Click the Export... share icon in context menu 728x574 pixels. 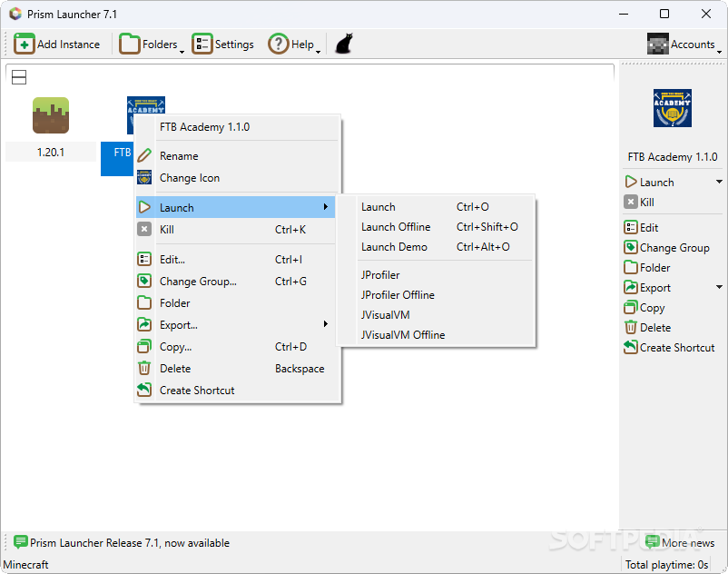[144, 324]
